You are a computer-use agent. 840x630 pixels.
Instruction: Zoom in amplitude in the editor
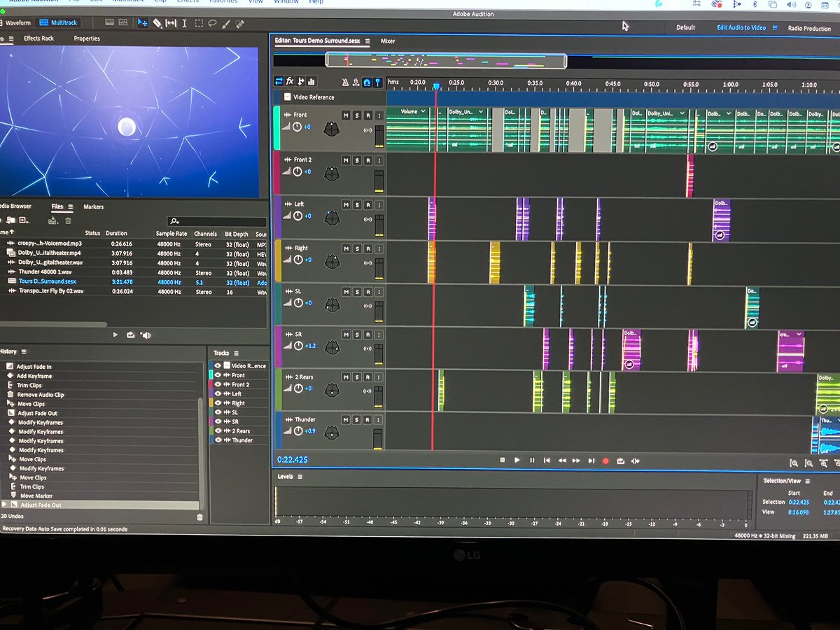794,463
